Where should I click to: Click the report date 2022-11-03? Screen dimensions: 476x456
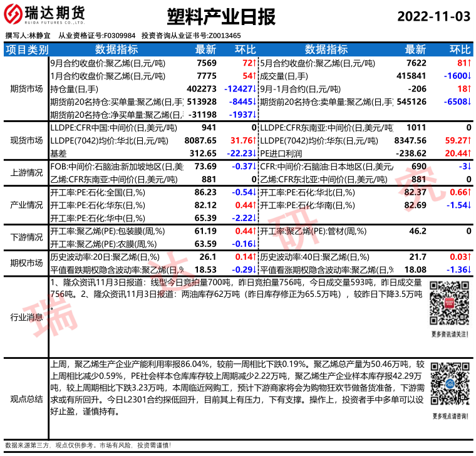(433, 17)
